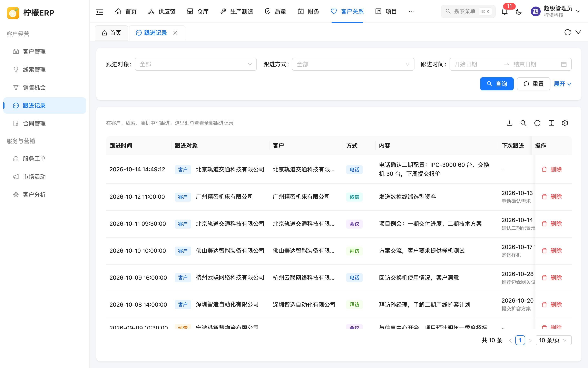Screen dimensions: 588x368
Task: Adjust table row density icon
Action: click(551, 123)
